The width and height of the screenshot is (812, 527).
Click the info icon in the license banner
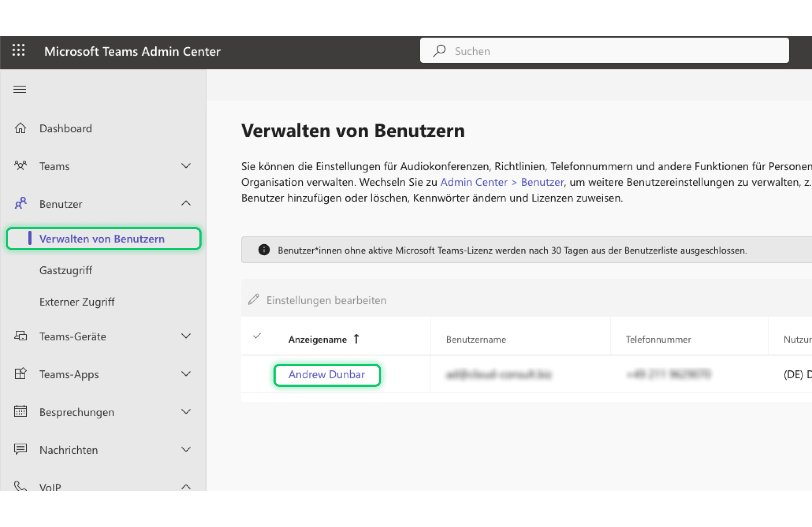pyautogui.click(x=264, y=250)
